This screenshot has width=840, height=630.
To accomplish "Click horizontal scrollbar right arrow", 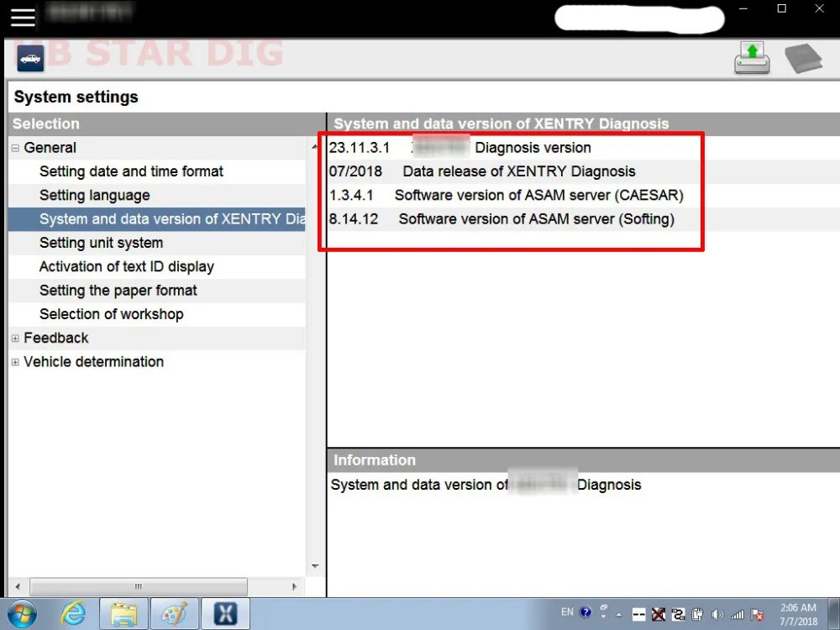I will point(295,586).
